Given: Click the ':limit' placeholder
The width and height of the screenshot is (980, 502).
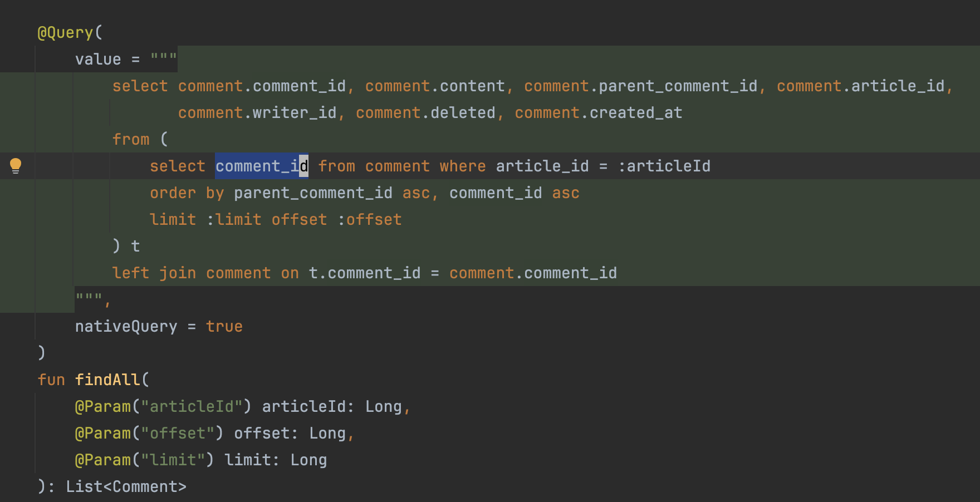Looking at the screenshot, I should point(234,220).
